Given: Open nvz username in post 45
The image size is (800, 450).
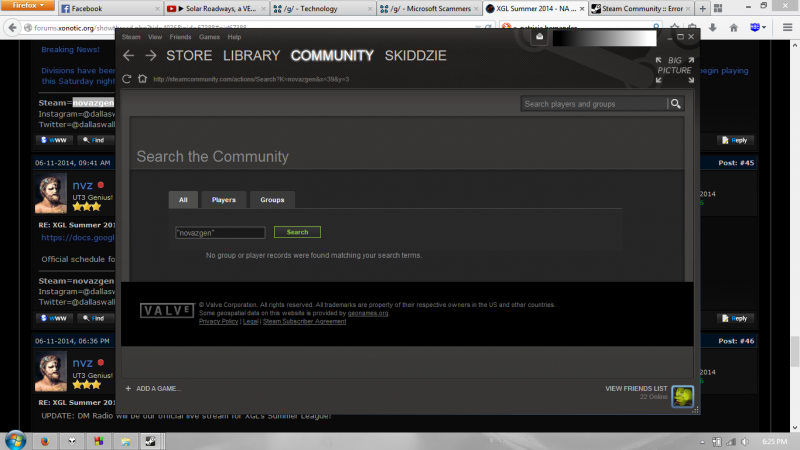Looking at the screenshot, I should 82,185.
